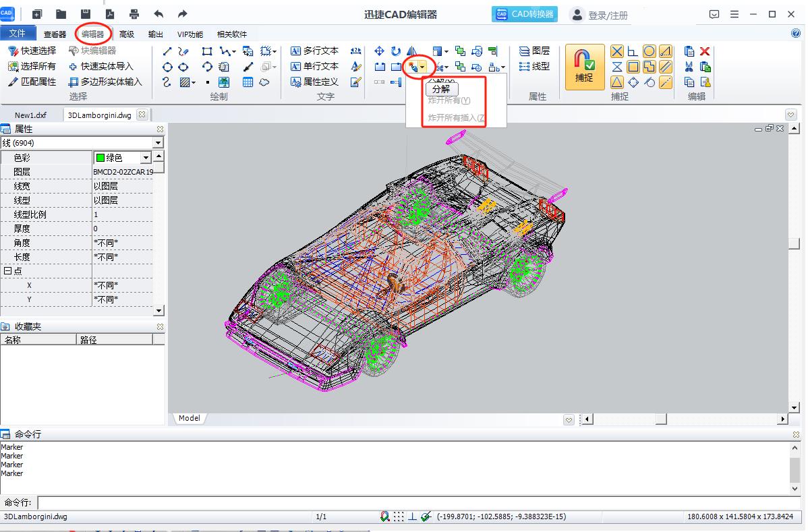
Task: Click the redo arrow in title bar
Action: [x=182, y=14]
